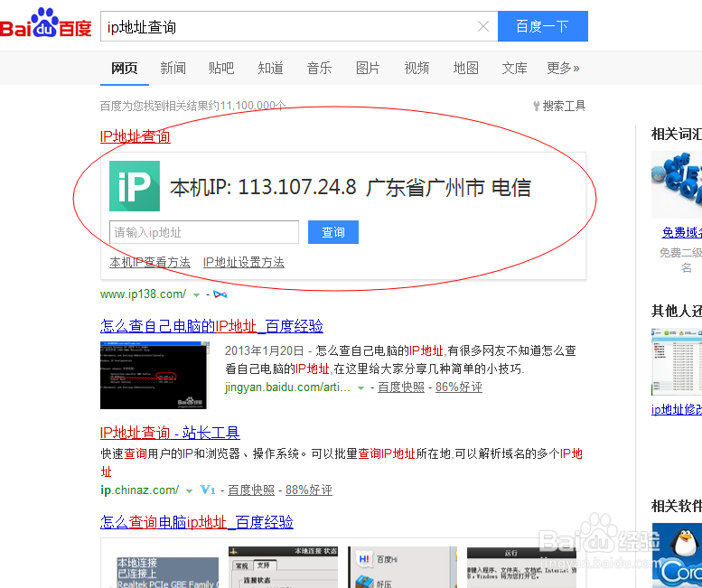Viewport: 702px width, 588px height.
Task: Open the 音乐 tab
Action: tap(319, 68)
